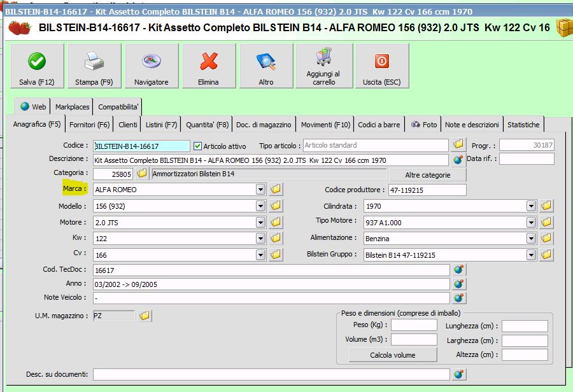
Task: Open the Alimentazione dropdown list
Action: tap(531, 239)
